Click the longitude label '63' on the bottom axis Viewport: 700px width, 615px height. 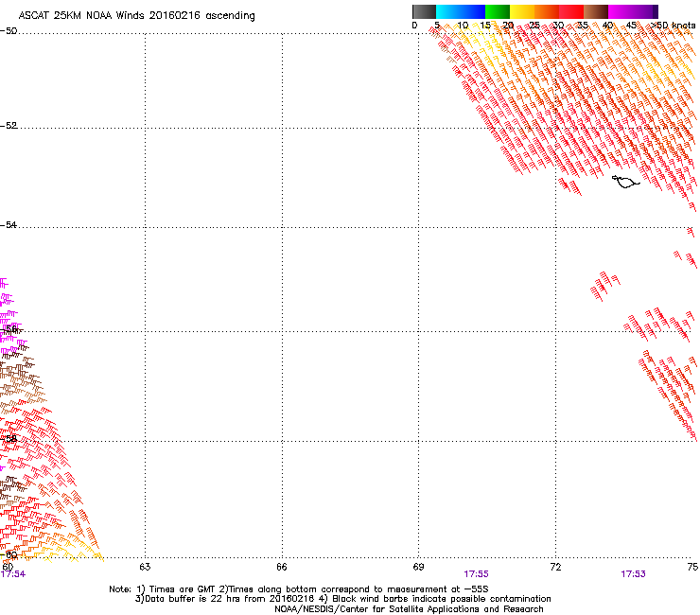(x=145, y=567)
